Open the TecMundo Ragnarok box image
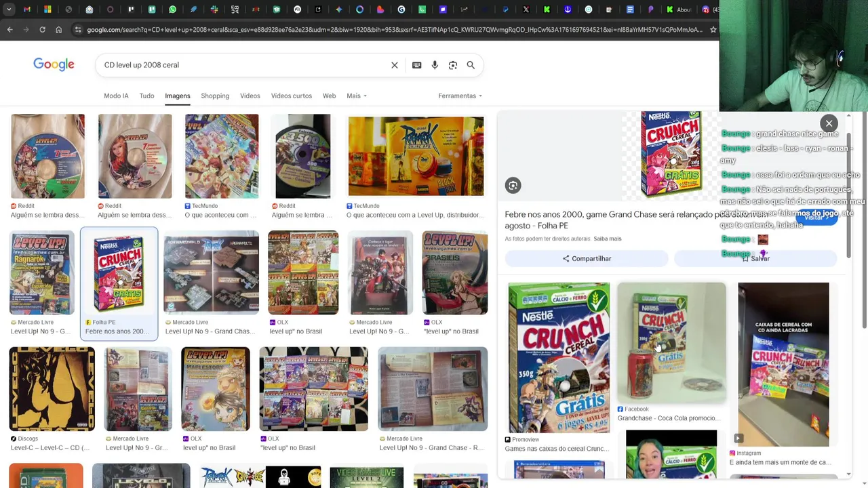The image size is (868, 488). (x=416, y=156)
